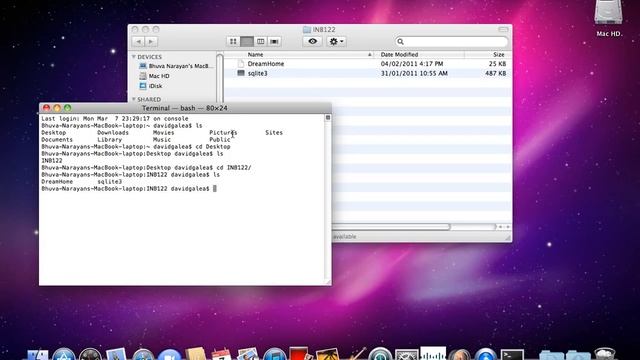Click the date 31/01/2011 10:55 AM

pyautogui.click(x=414, y=73)
